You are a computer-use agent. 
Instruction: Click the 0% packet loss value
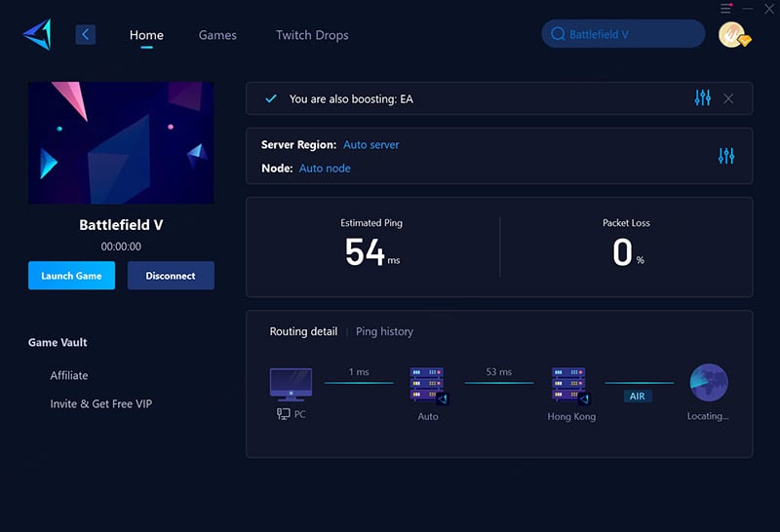[x=628, y=252]
